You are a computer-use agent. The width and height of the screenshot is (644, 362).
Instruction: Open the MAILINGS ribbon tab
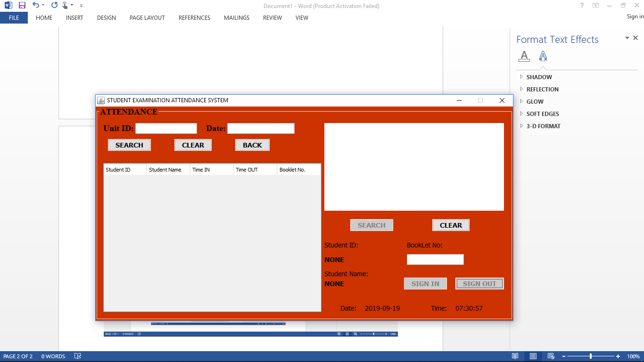coord(236,18)
